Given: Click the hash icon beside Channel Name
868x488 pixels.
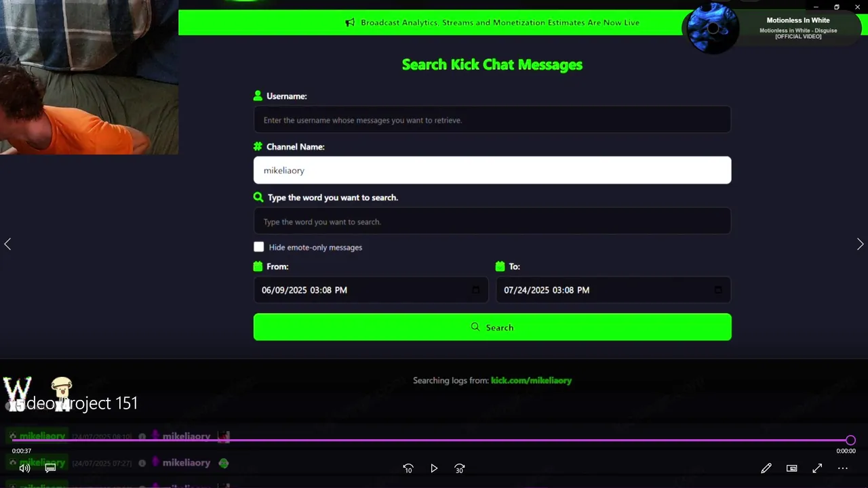Looking at the screenshot, I should 258,146.
